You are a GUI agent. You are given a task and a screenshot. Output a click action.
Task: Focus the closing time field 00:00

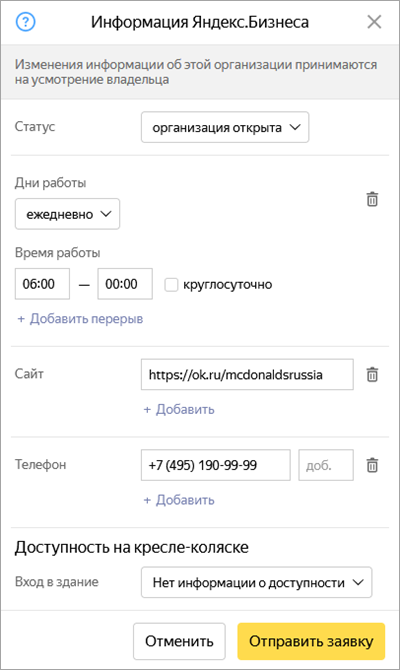point(125,284)
